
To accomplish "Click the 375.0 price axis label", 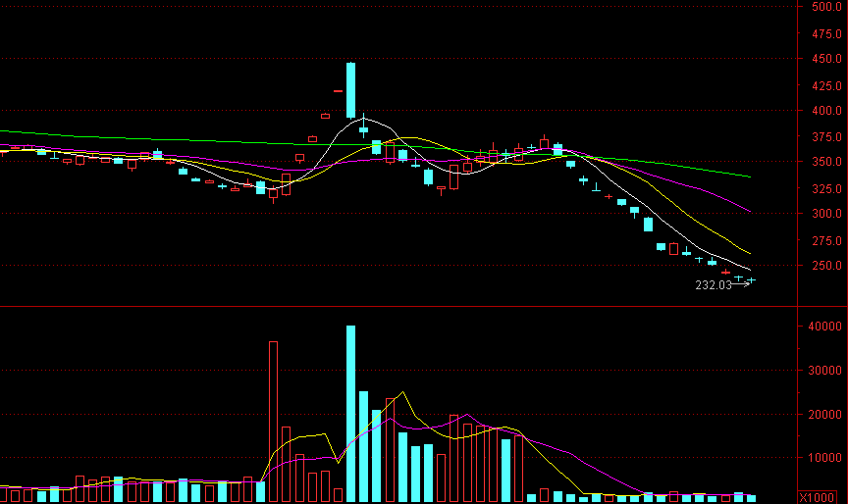I will click(826, 137).
